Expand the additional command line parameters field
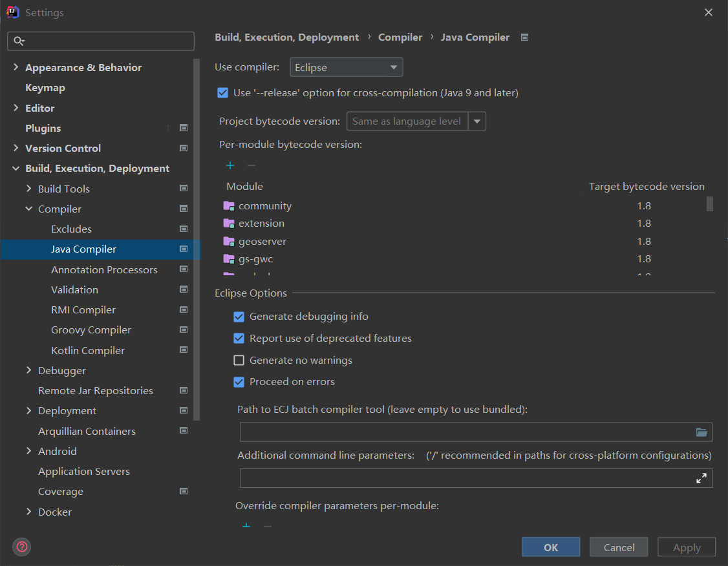Image resolution: width=728 pixels, height=566 pixels. (701, 478)
